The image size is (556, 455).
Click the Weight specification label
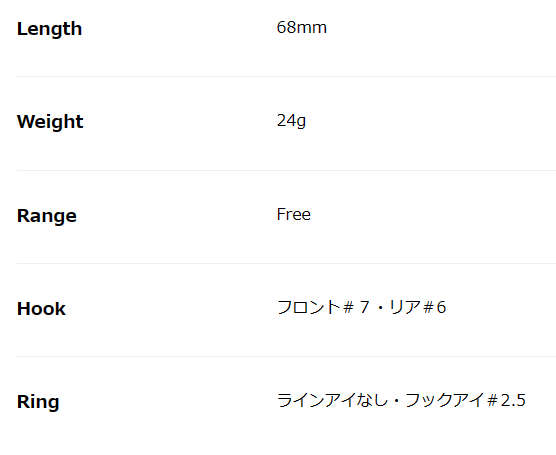(50, 122)
